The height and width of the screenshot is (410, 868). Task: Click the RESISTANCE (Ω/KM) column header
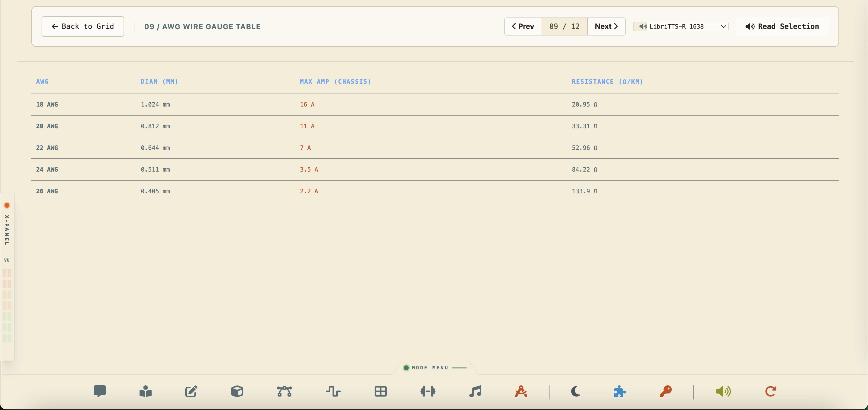[607, 82]
